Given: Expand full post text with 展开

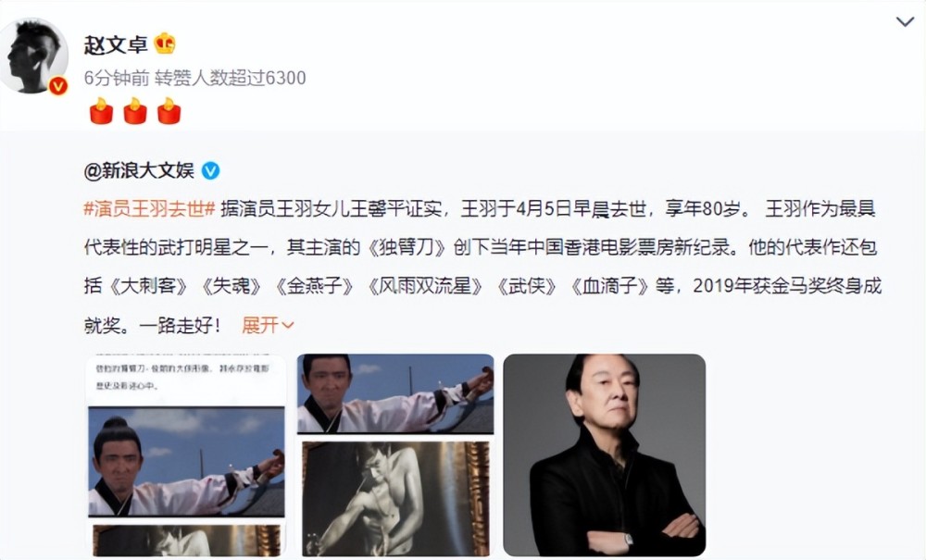Looking at the screenshot, I should [260, 325].
